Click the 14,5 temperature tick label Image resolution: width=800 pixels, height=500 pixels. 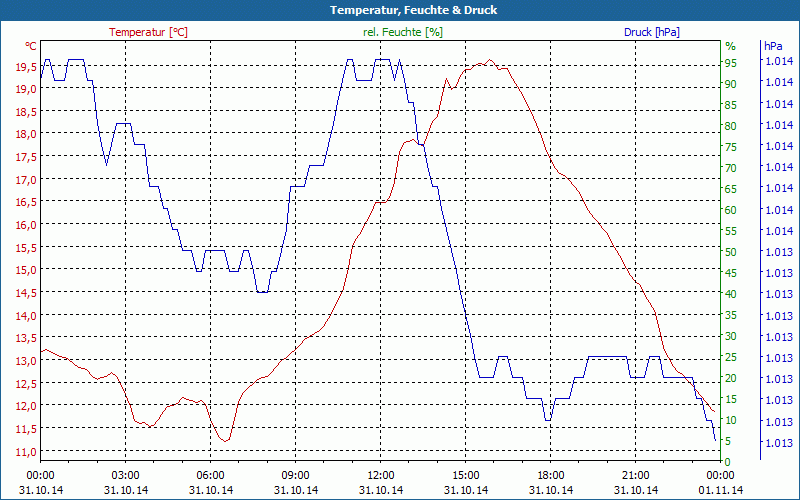pos(26,293)
